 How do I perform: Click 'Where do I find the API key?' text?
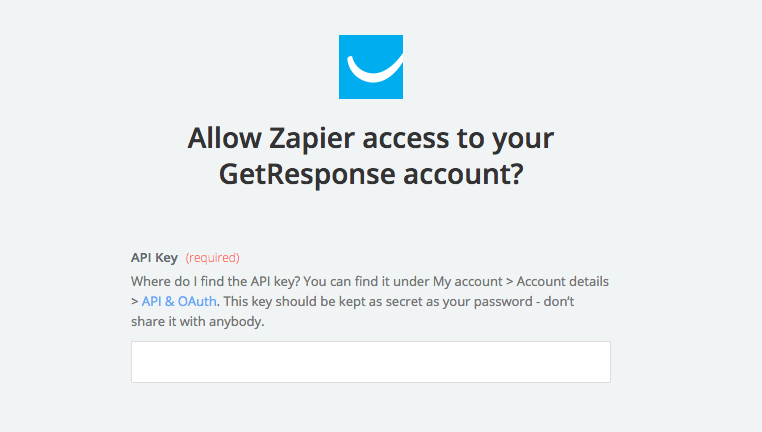215,281
